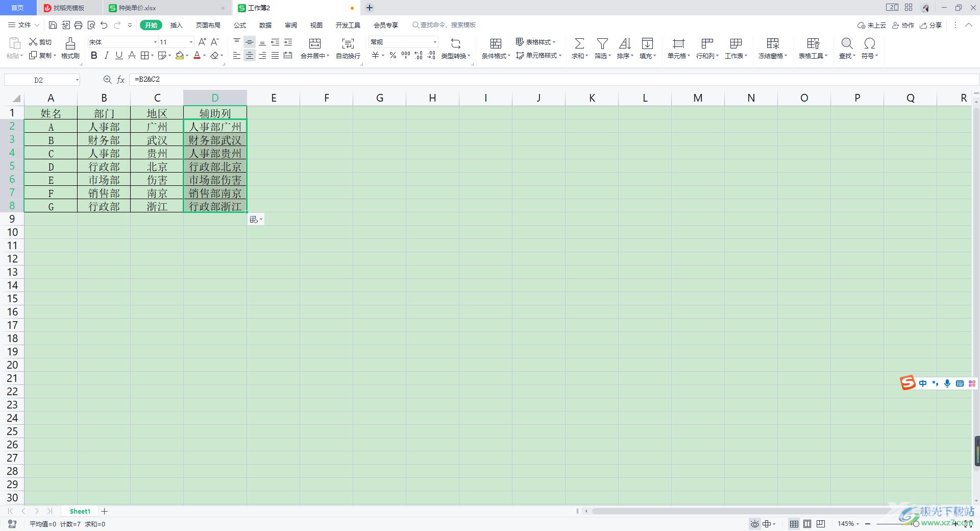Toggle center horizontal alignment
The height and width of the screenshot is (531, 980).
point(250,56)
